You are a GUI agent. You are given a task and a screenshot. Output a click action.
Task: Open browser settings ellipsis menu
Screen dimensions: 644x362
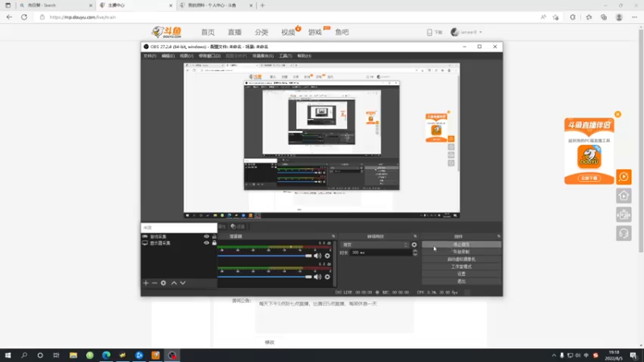(634, 17)
